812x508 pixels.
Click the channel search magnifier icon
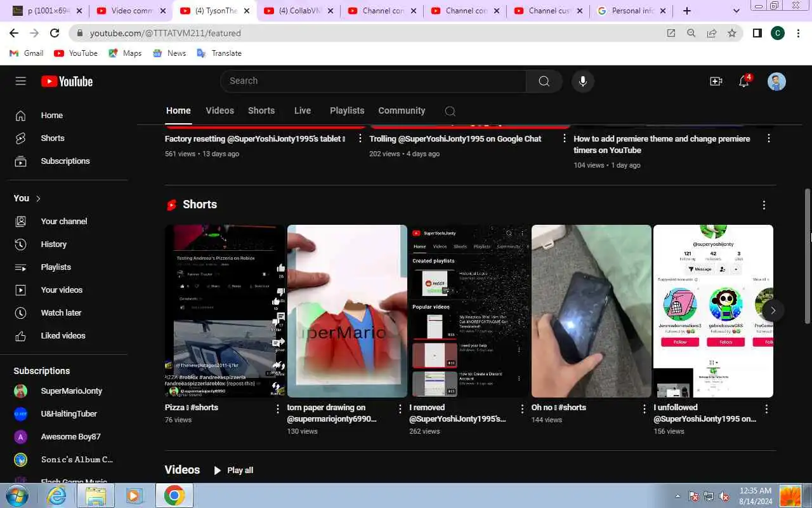(x=450, y=111)
